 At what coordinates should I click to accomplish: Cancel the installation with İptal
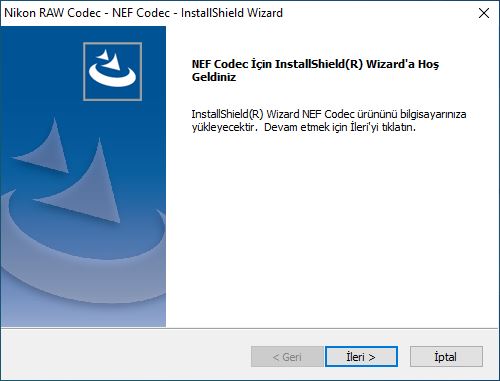tap(446, 357)
